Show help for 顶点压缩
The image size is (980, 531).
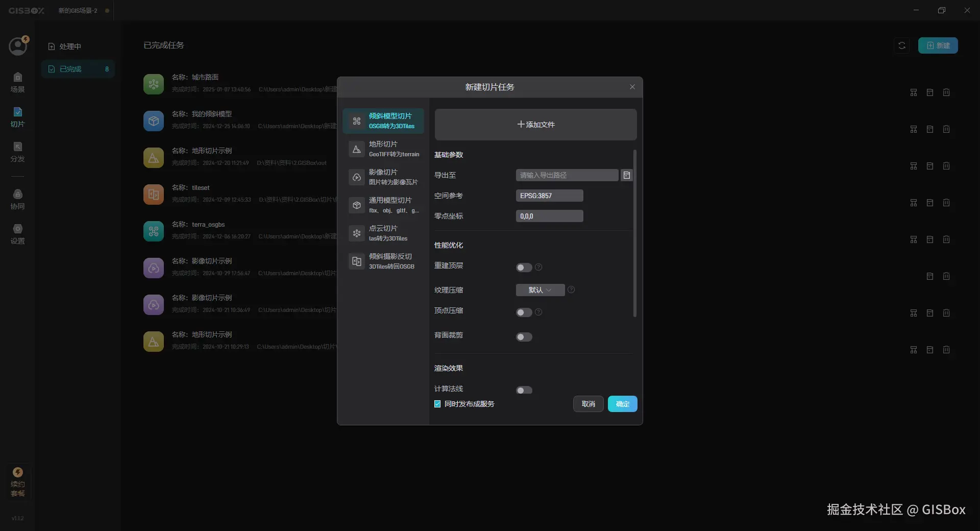(x=538, y=312)
